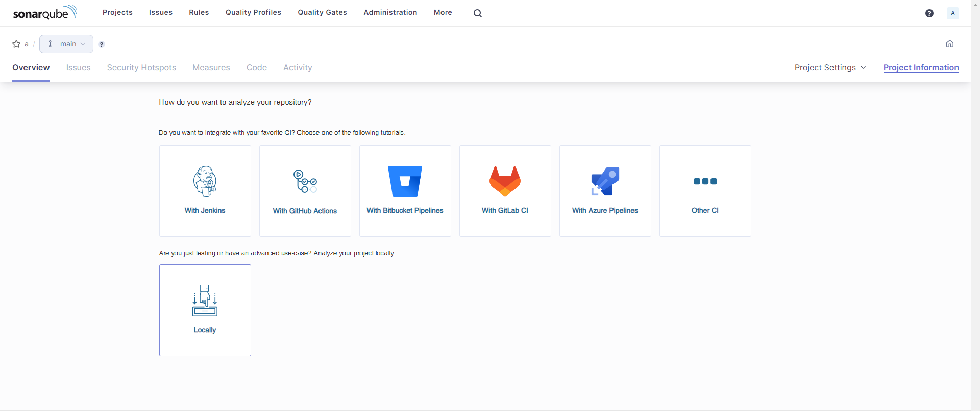Screen dimensions: 980x411
Task: Click 'How do you want to analyze your repository?' heading
Action: [x=235, y=102]
